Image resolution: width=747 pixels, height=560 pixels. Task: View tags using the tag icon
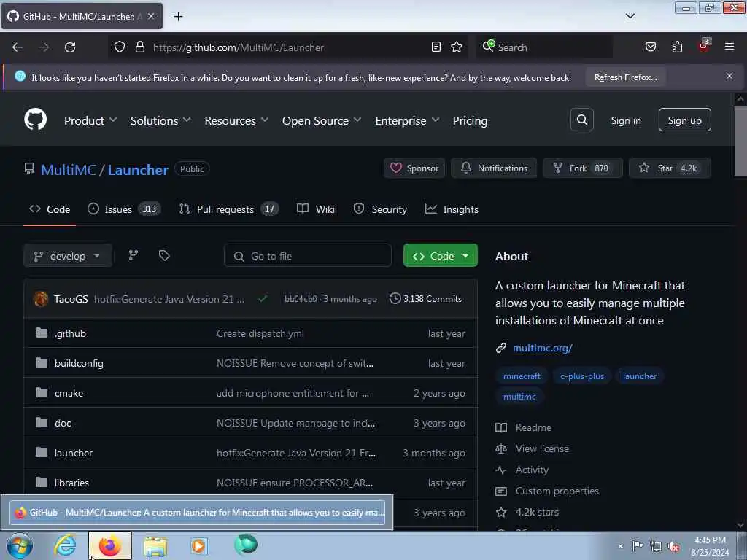click(164, 256)
